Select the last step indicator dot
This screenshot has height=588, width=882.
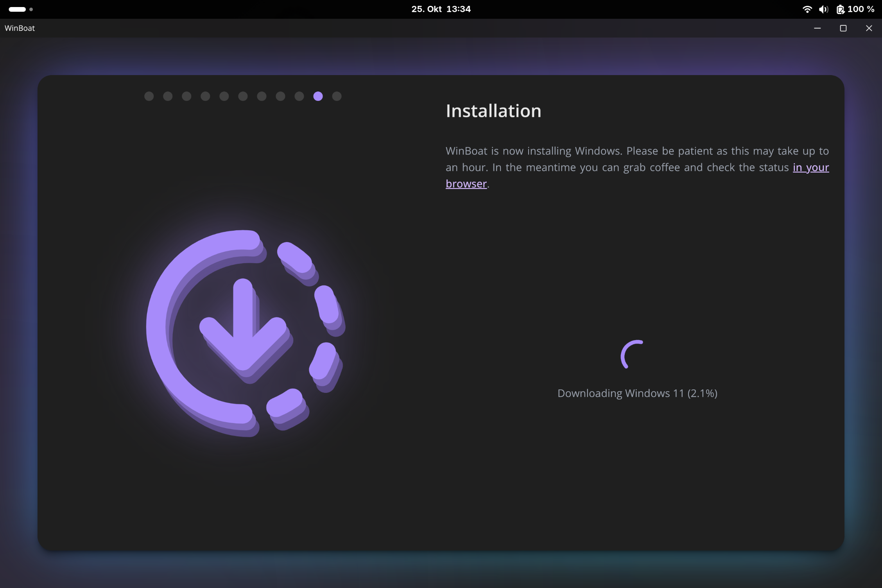coord(337,96)
